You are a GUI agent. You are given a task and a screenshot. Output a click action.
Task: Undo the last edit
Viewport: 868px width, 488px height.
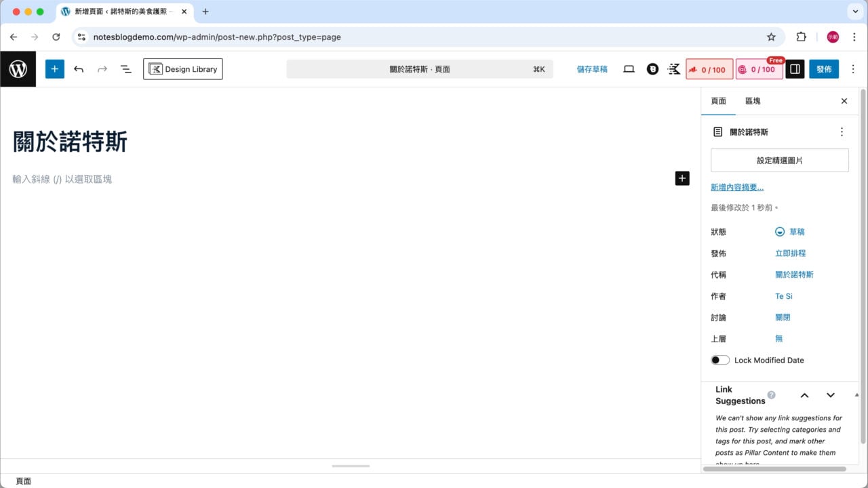[x=79, y=69]
